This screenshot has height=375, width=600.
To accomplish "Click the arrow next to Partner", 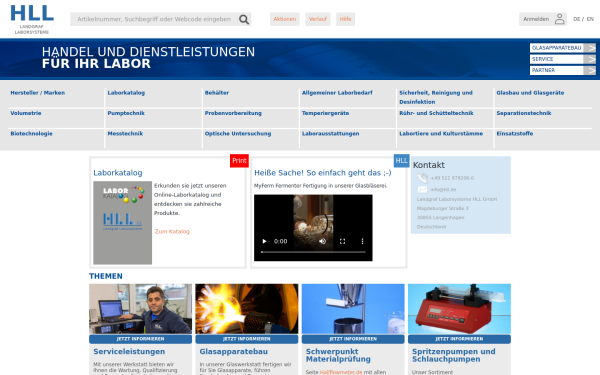I will (x=591, y=70).
